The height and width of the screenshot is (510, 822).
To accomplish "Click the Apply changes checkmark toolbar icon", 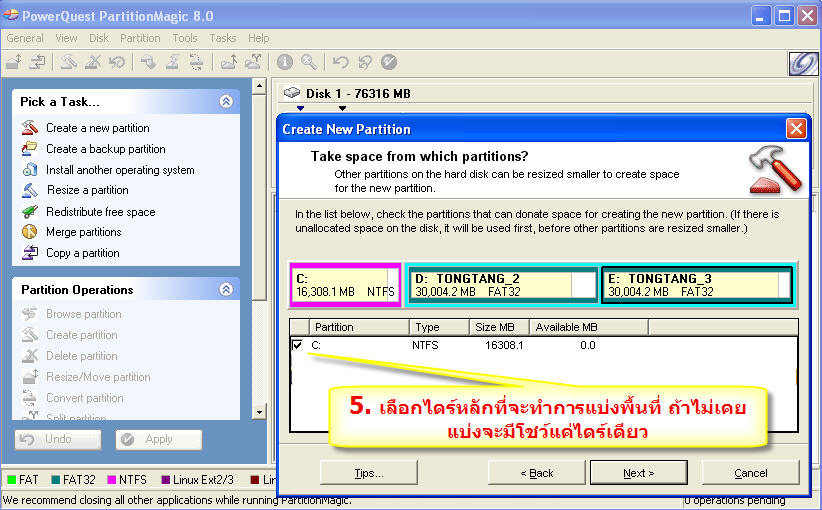I will [389, 62].
